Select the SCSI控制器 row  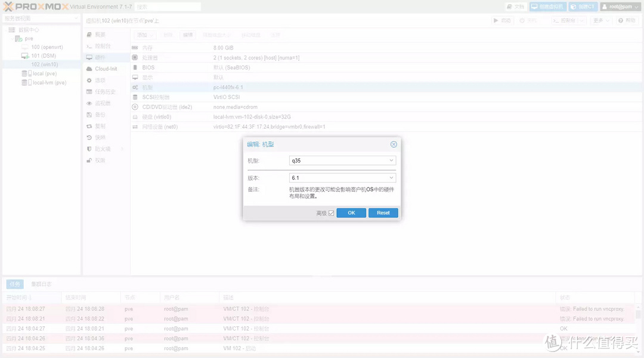point(387,97)
